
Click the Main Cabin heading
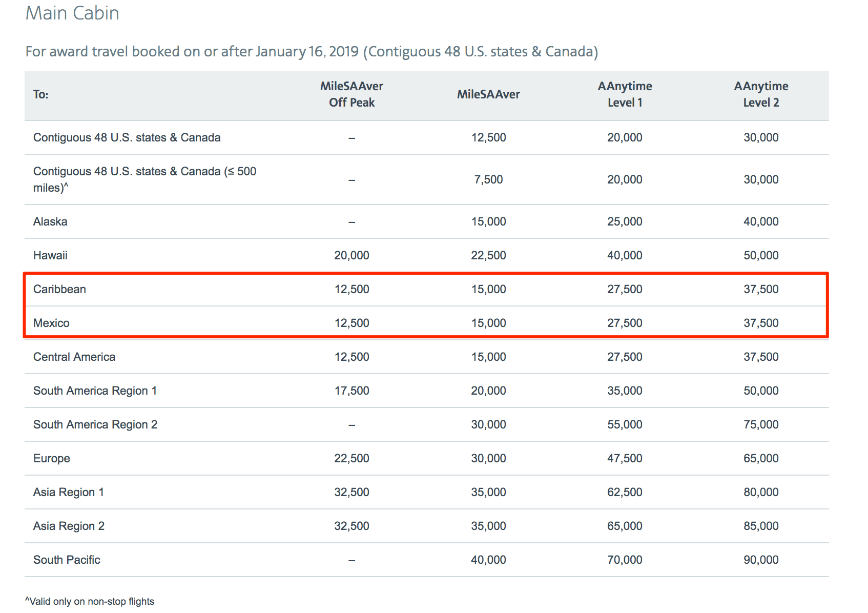(73, 13)
